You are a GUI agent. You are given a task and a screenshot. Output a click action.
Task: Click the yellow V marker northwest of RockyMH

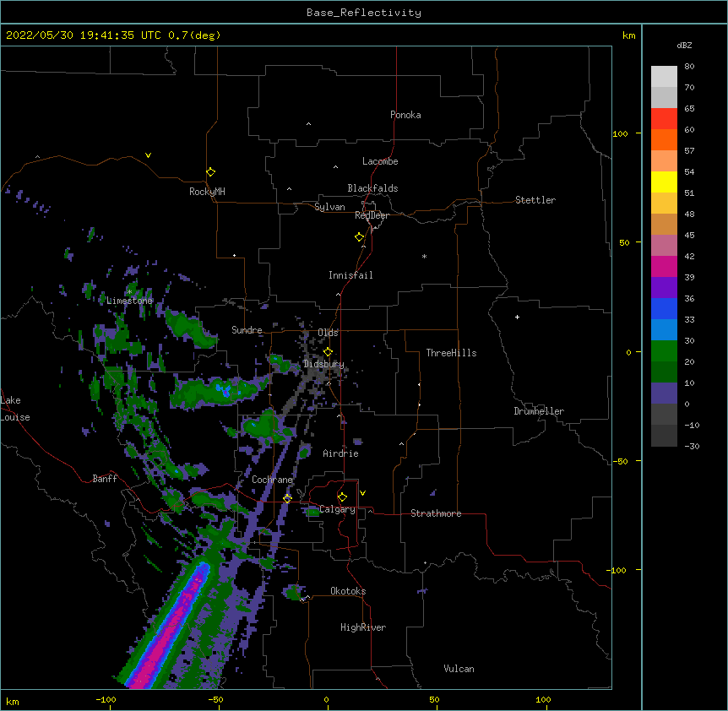[x=148, y=155]
